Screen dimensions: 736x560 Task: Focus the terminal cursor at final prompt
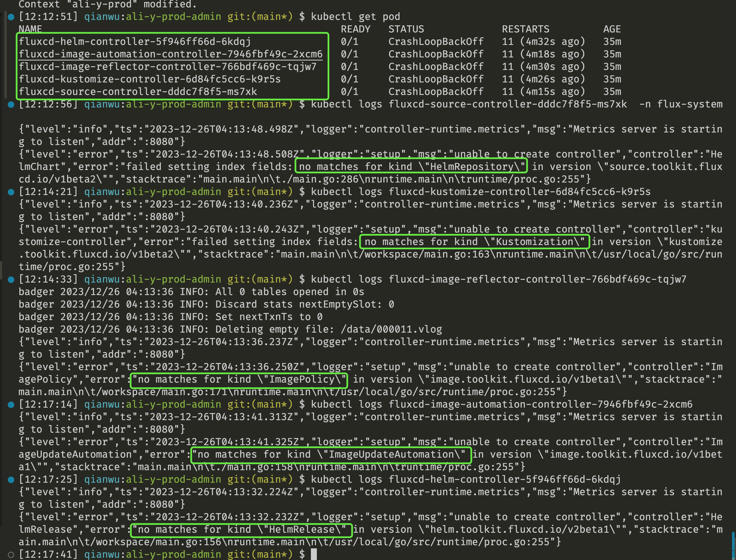(x=313, y=554)
